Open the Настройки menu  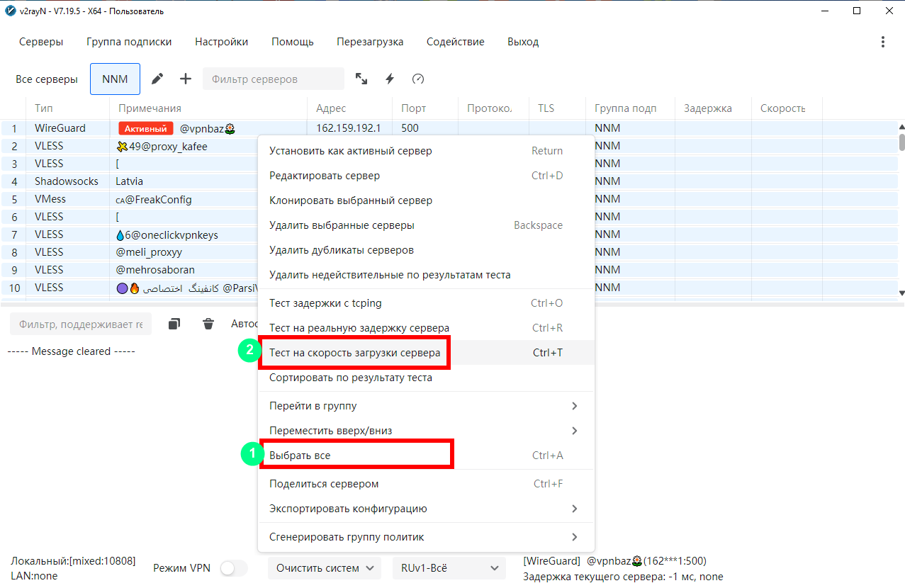pyautogui.click(x=221, y=42)
